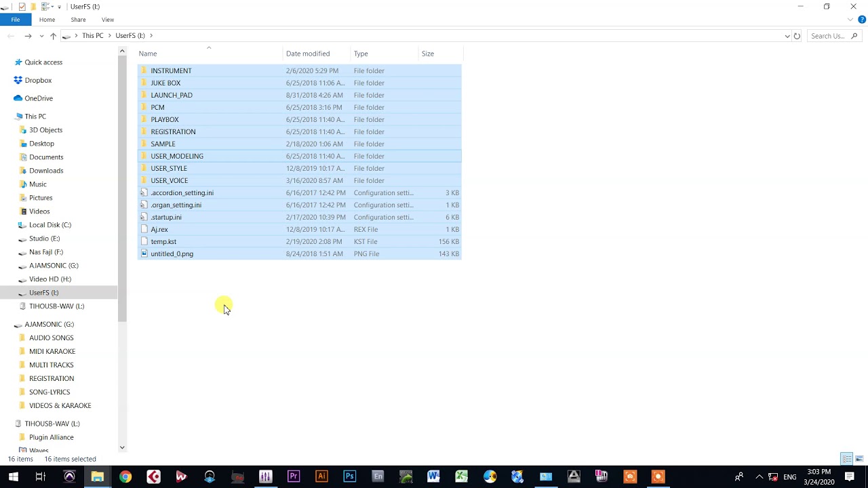Open Local Disk (C:) in sidebar

click(50, 225)
